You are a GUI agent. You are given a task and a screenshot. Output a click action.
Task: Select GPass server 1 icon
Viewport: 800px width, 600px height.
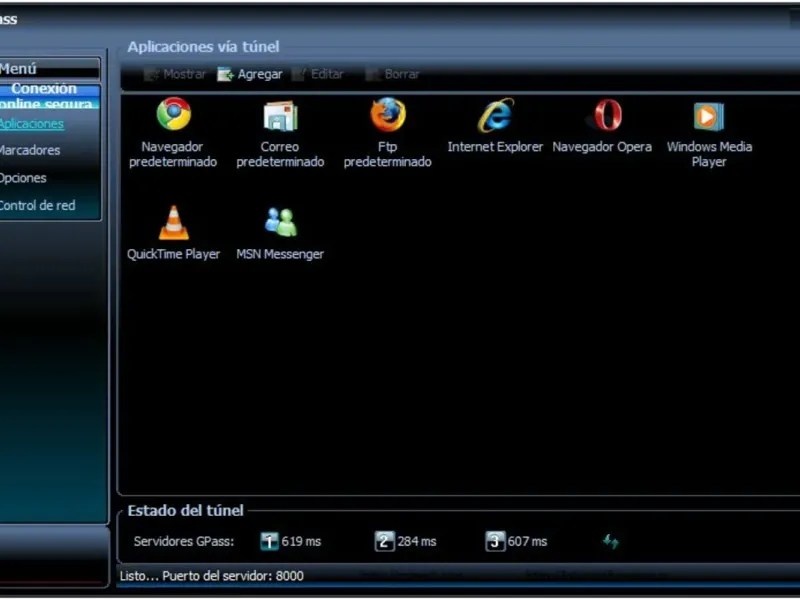269,541
